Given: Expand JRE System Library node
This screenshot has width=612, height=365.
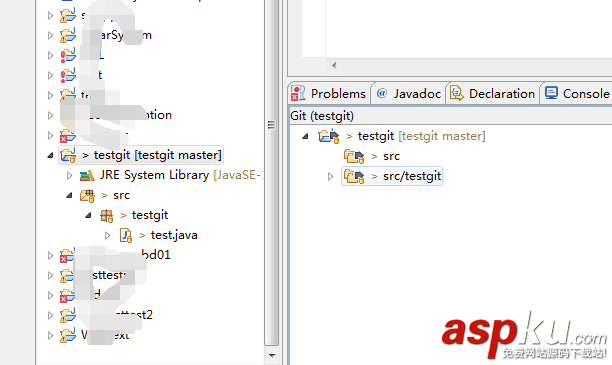Looking at the screenshot, I should click(69, 175).
